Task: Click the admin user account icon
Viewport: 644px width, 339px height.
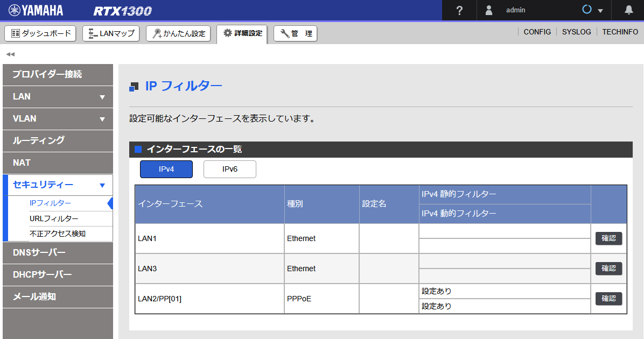Action: tap(489, 10)
